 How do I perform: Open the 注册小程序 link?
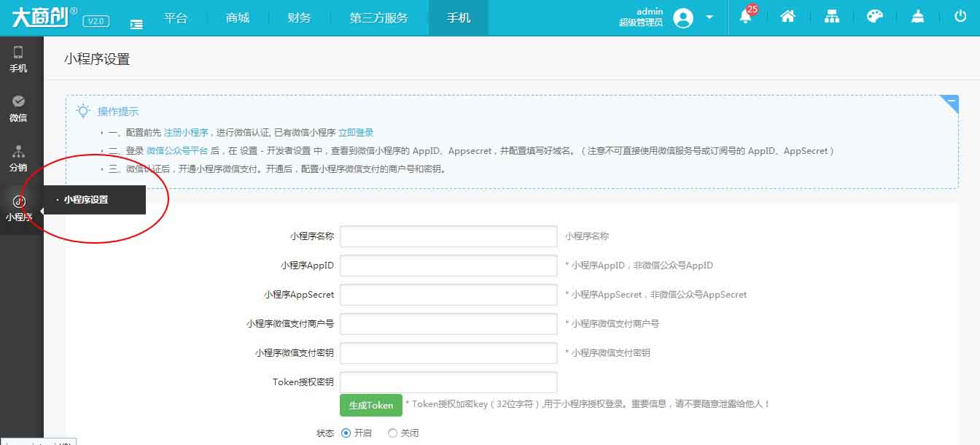pyautogui.click(x=186, y=133)
